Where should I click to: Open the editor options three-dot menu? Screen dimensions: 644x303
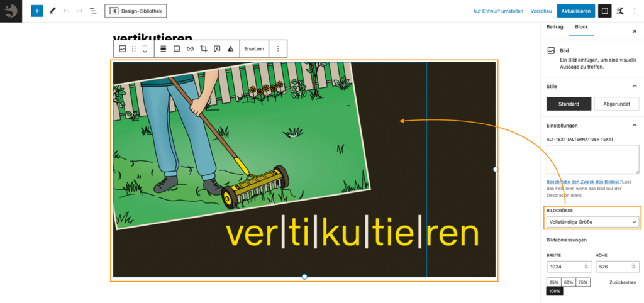[635, 11]
